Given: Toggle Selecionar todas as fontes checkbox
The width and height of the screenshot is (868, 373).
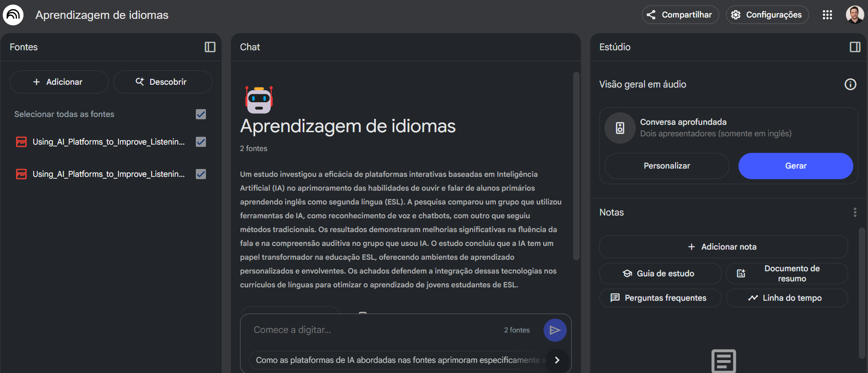Looking at the screenshot, I should [x=201, y=114].
